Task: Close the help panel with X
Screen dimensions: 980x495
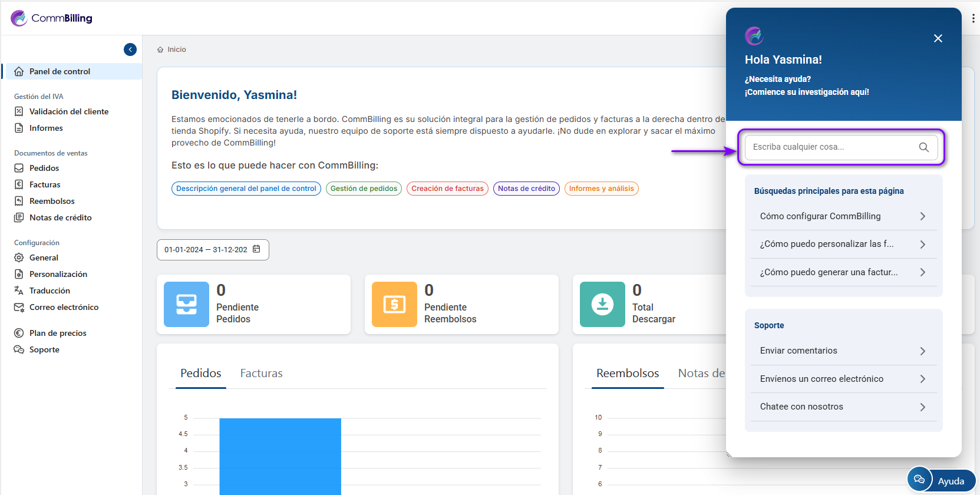Action: tap(938, 38)
